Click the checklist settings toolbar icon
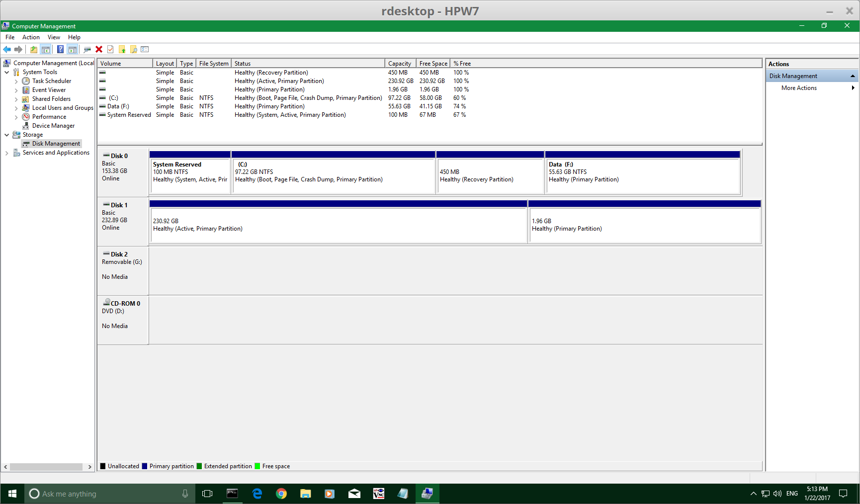 point(145,49)
